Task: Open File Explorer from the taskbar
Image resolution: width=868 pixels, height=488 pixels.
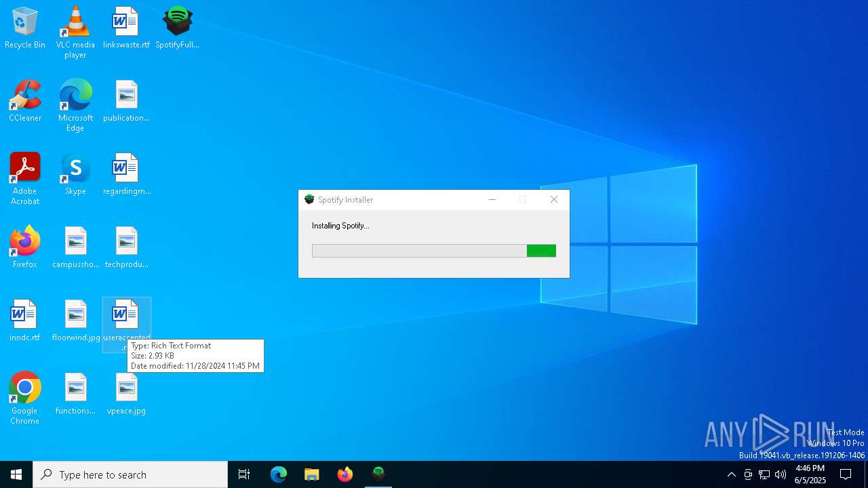Action: click(x=312, y=474)
